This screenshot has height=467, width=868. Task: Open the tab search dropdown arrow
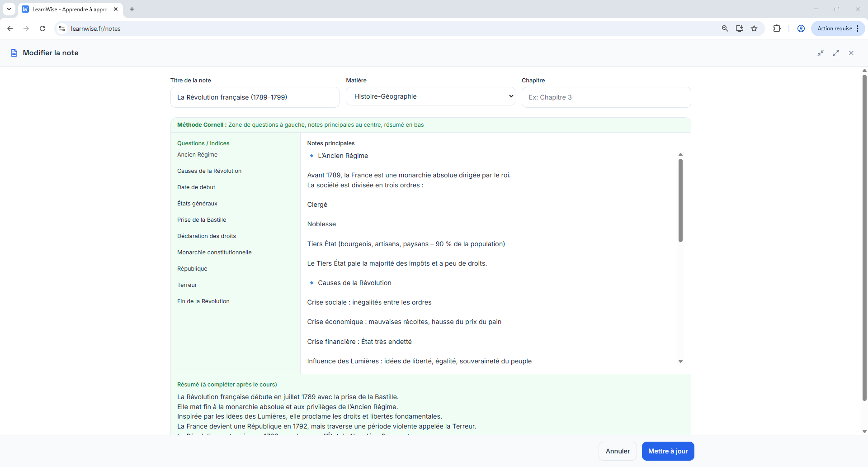click(x=9, y=9)
